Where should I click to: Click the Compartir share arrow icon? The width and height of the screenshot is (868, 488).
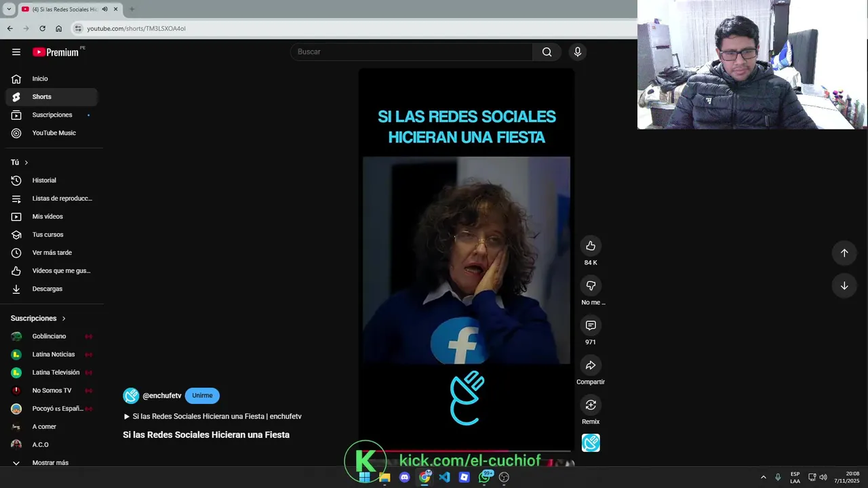click(591, 365)
